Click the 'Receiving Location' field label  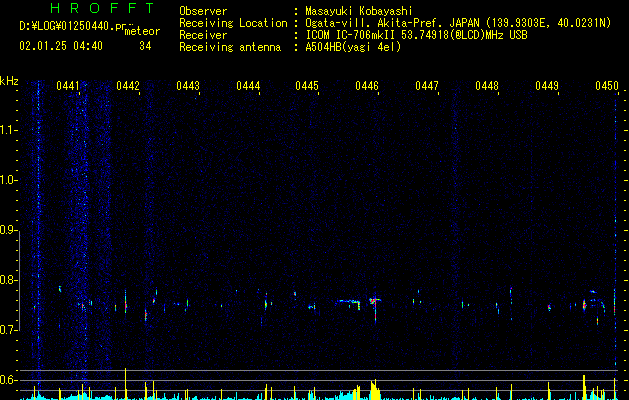point(233,23)
